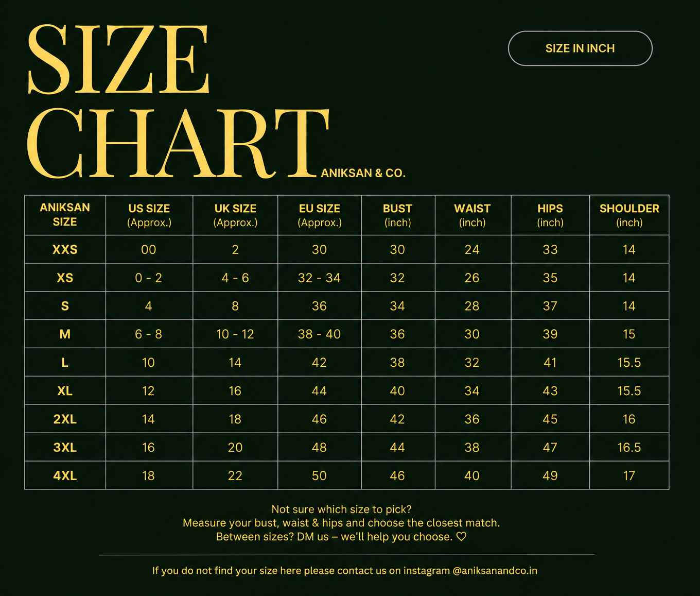Select the XS size row label
Image resolution: width=700 pixels, height=596 pixels.
[x=65, y=278]
